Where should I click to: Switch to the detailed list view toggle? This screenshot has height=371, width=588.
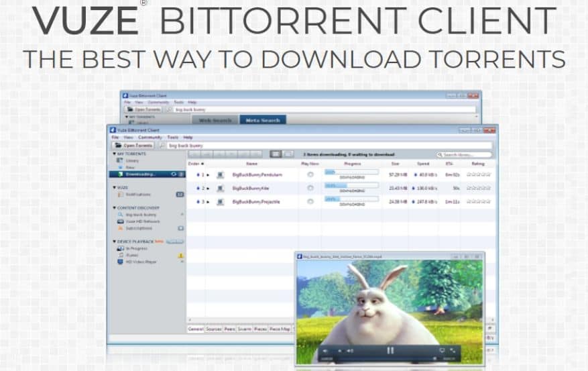(276, 154)
